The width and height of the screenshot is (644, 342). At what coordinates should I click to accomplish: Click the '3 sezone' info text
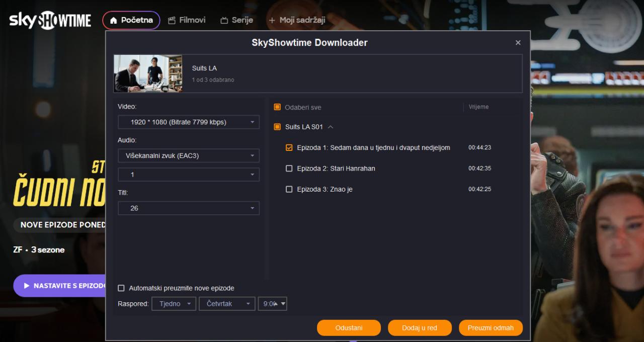click(x=48, y=250)
